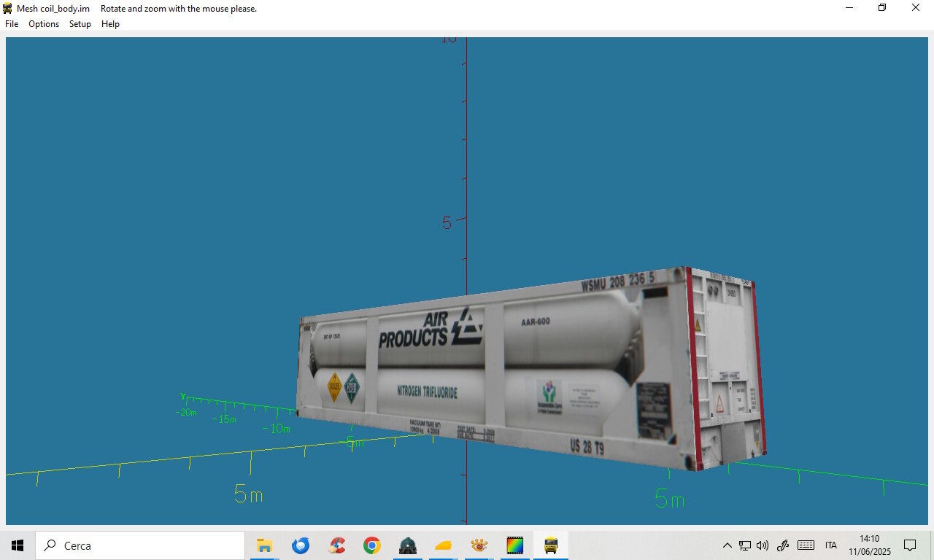Click the rainbow filmstrip taskbar icon
Viewport: 934px width, 560px height.
click(515, 545)
